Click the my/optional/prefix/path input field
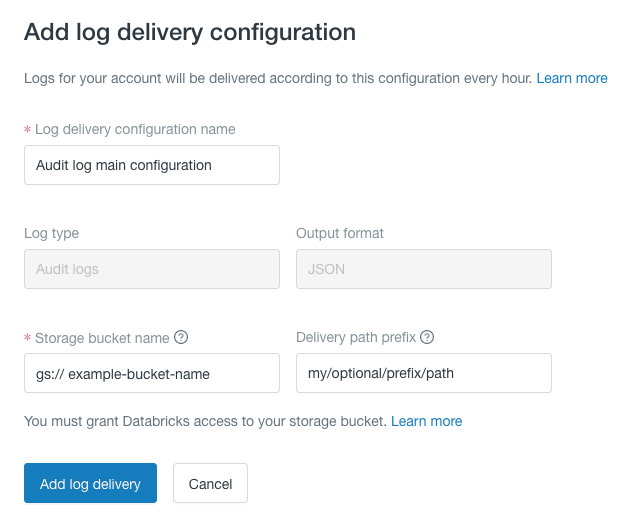 pyautogui.click(x=424, y=373)
